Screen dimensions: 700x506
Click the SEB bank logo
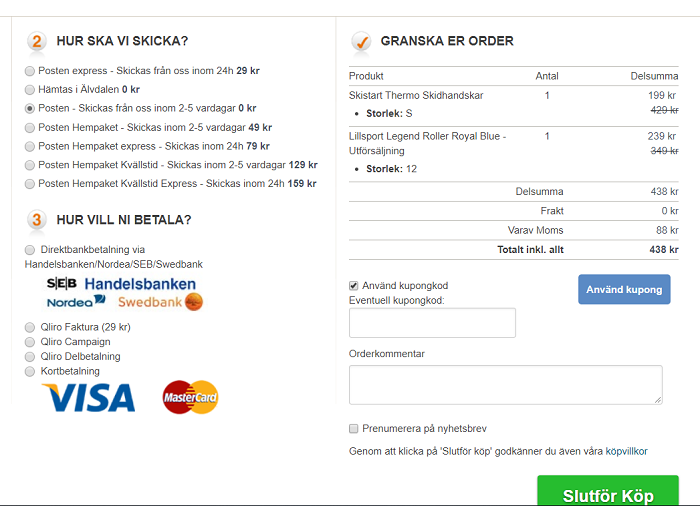[62, 284]
